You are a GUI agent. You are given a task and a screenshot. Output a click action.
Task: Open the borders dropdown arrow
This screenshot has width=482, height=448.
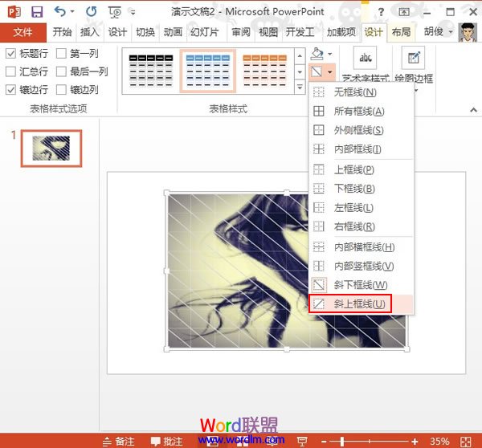330,72
